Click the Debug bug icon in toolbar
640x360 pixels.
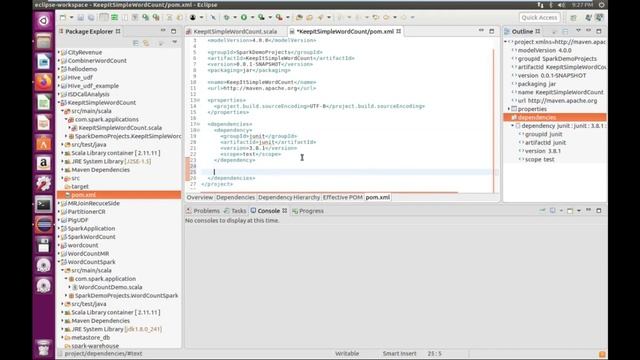(226, 18)
